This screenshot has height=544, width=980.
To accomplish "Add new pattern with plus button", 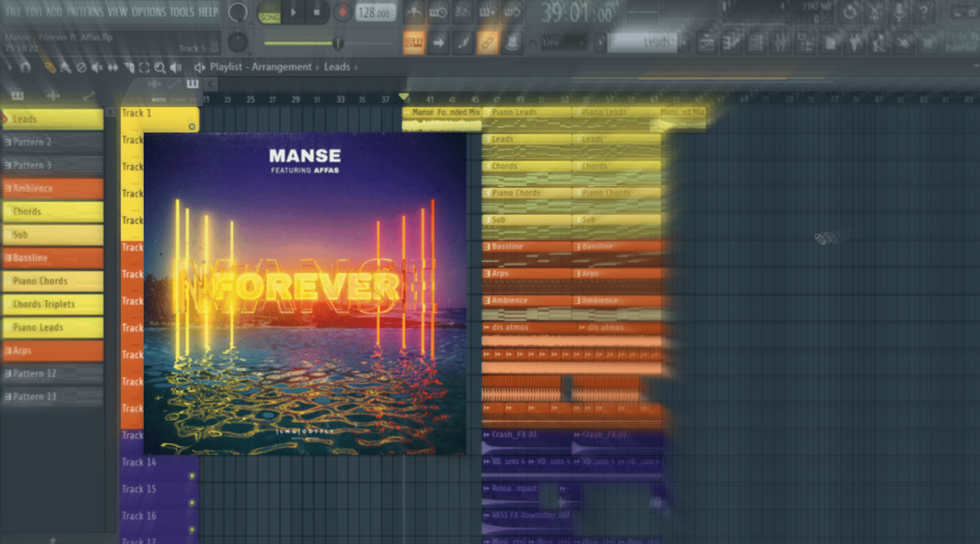I will 53,539.
